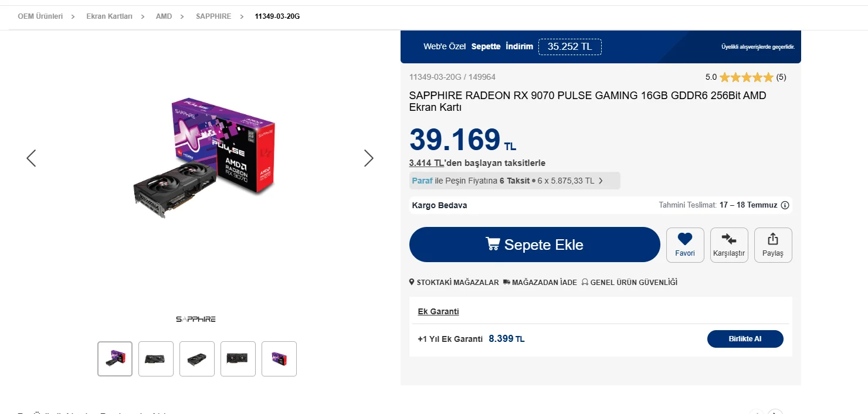Open AMD breadcrumb category
This screenshot has width=868, height=414.
coord(164,16)
